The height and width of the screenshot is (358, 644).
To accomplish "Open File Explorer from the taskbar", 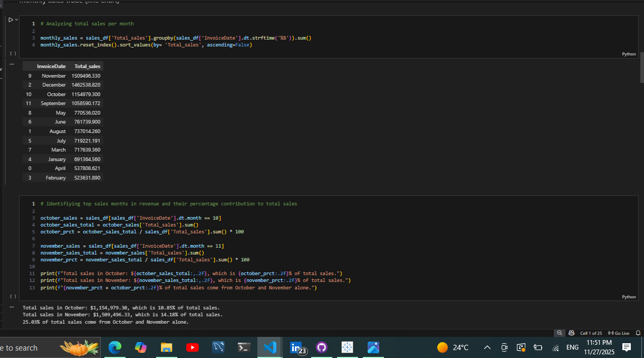I will (167, 347).
